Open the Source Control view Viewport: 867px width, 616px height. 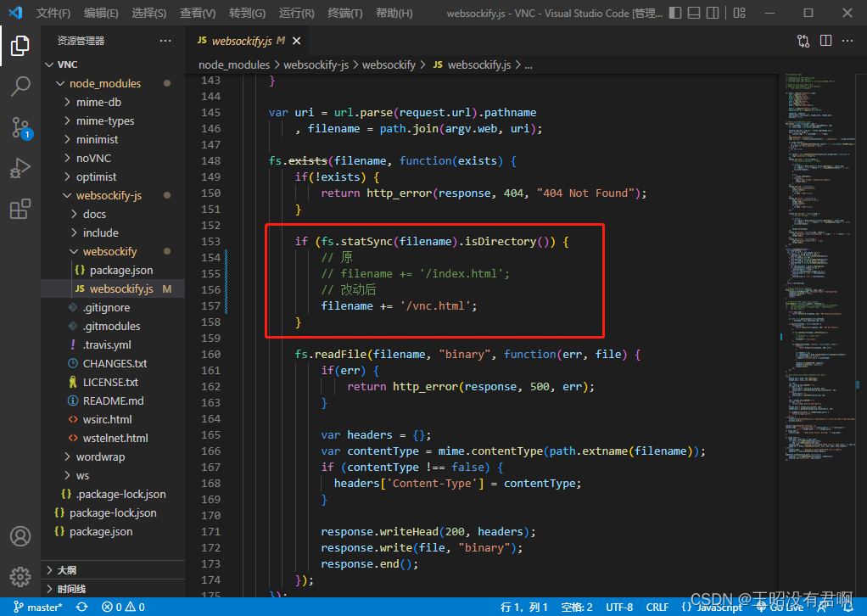coord(20,127)
